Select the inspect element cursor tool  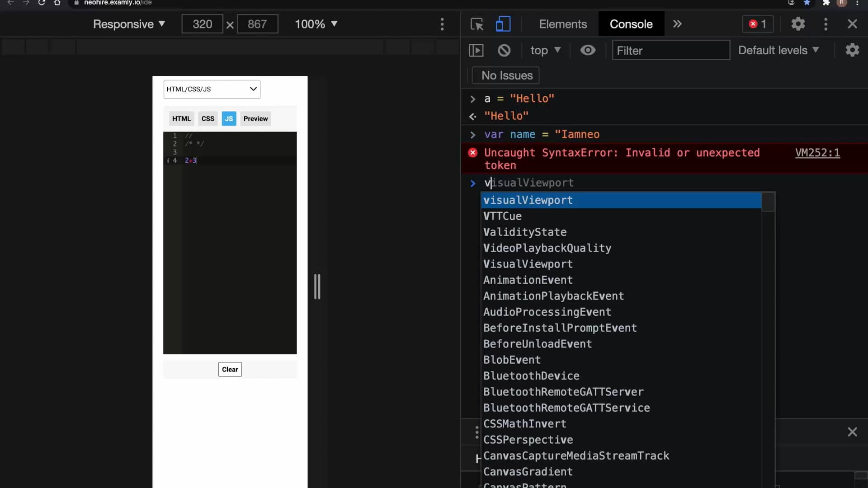pos(476,24)
